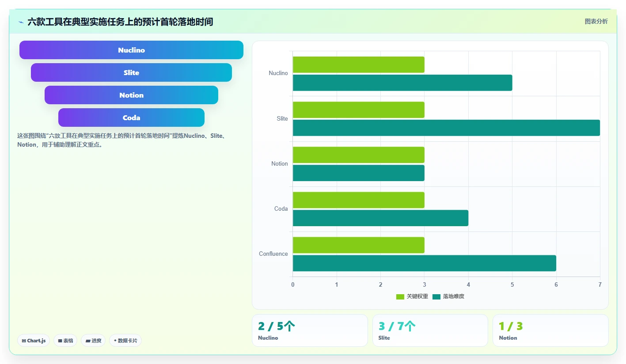626x364 pixels.
Task: Click the green Confluence 关键权重 bar
Action: point(358,245)
